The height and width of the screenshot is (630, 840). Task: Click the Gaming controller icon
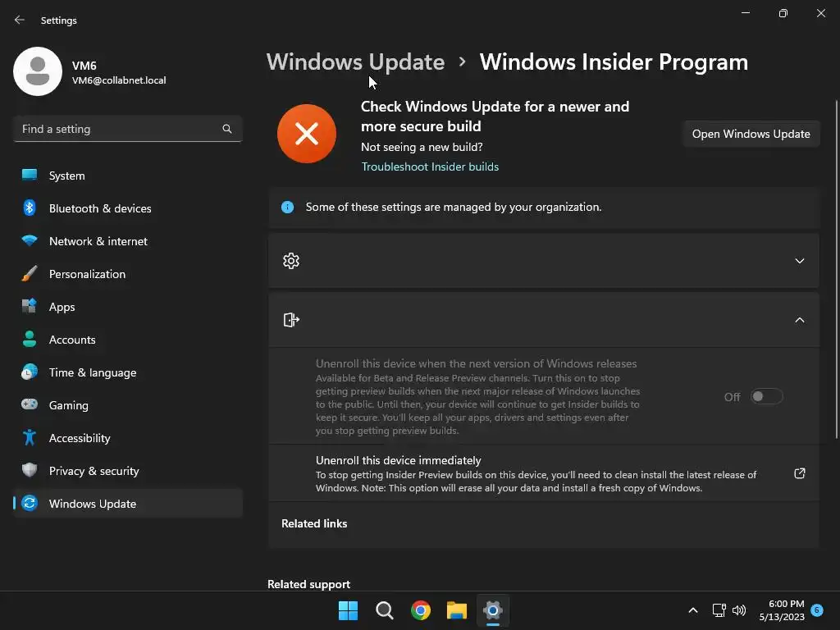pyautogui.click(x=30, y=404)
